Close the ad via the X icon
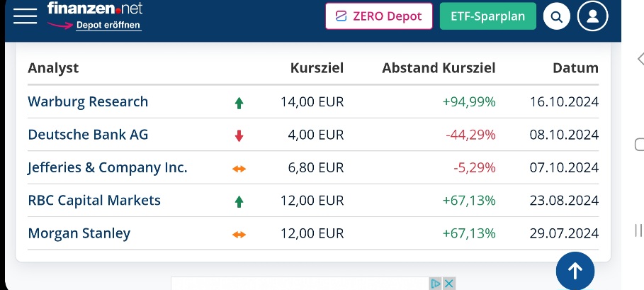The width and height of the screenshot is (644, 290). 448,284
